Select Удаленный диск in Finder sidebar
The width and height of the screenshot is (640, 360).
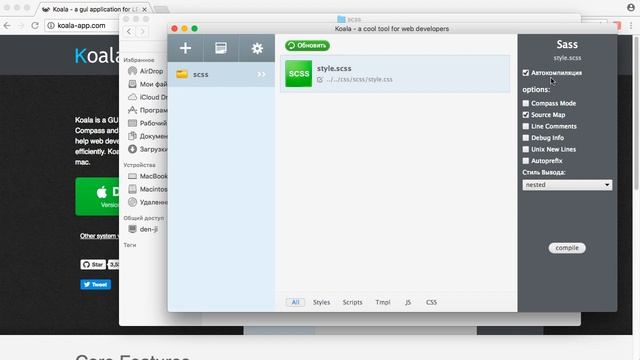[x=147, y=202]
